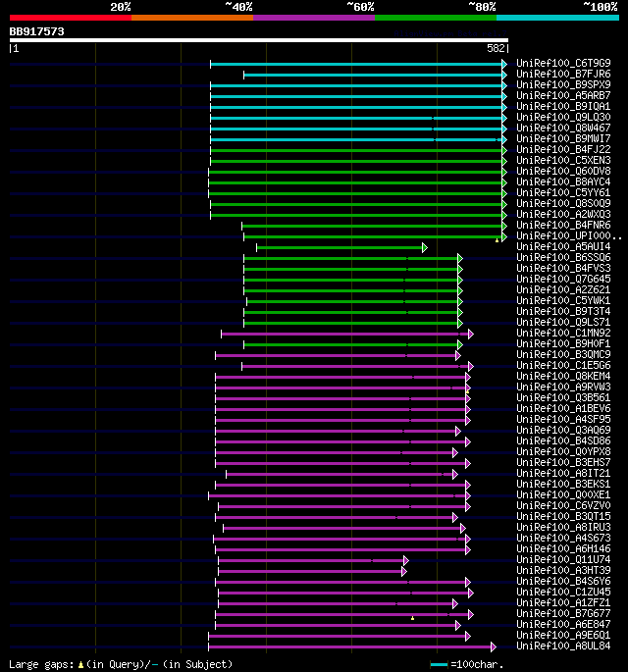This screenshot has width=628, height=672.
Task: Click the green alignment bar of UniRef100_C5YWK1
Action: [352, 302]
